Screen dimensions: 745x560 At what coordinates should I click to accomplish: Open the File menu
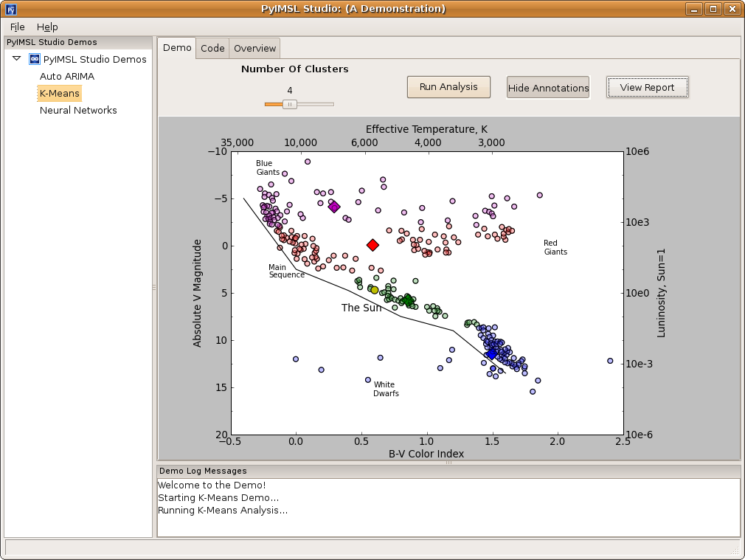[x=17, y=27]
